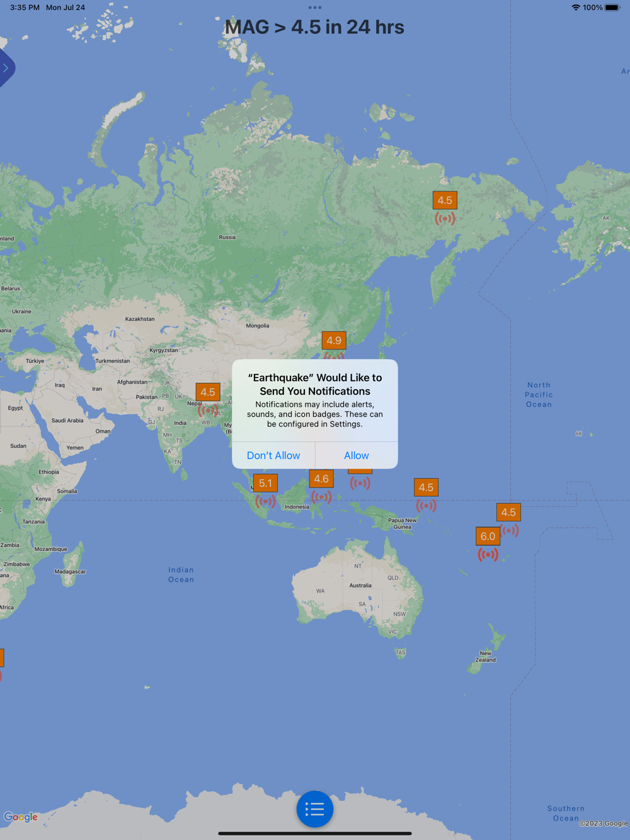Tap the Madagascar label on the map
This screenshot has height=840, width=630.
coord(70,572)
